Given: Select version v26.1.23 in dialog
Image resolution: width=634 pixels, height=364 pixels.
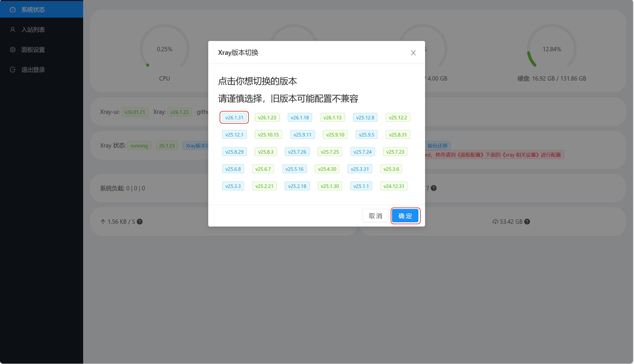Looking at the screenshot, I should tap(267, 117).
